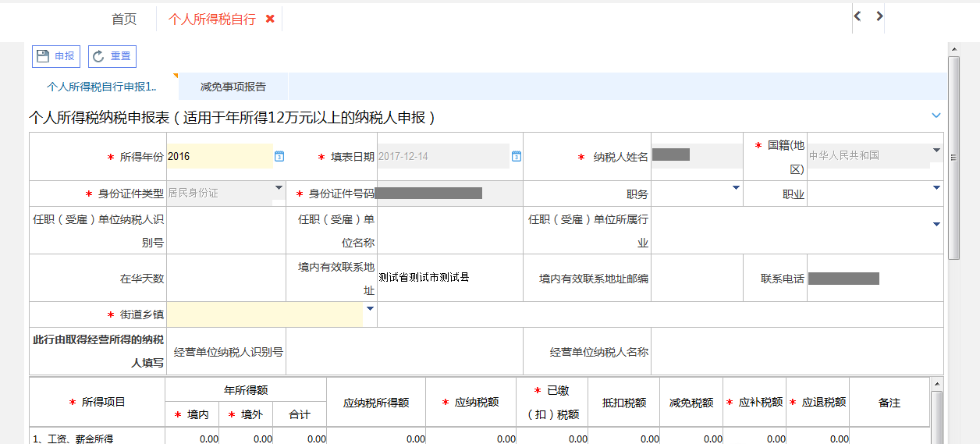Expand the 街道乡镇 dropdown
The height and width of the screenshot is (444, 980).
(x=371, y=309)
